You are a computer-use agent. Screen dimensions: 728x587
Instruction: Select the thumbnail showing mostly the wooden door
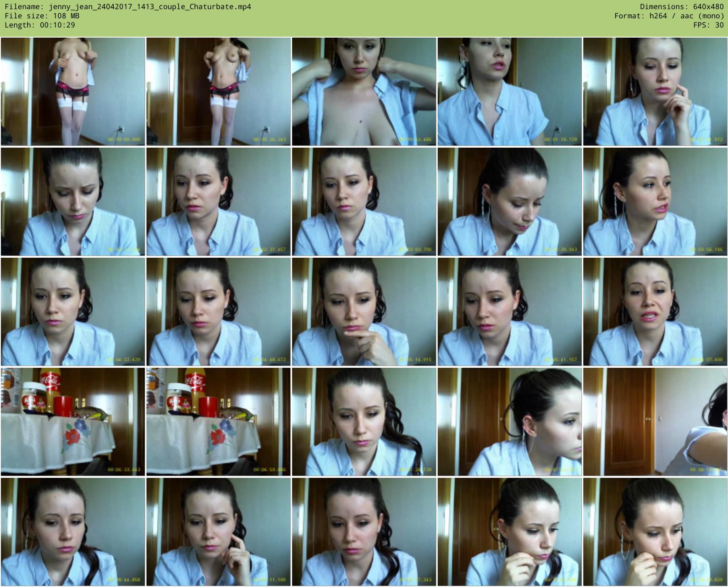[655, 422]
